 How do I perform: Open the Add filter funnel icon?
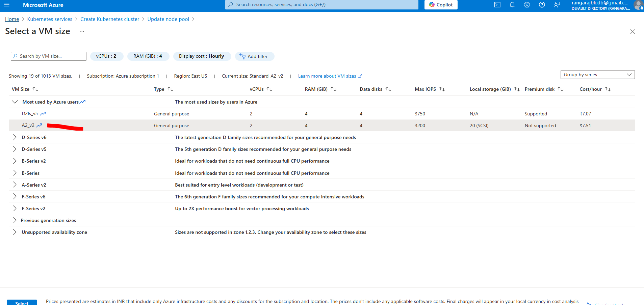pyautogui.click(x=242, y=56)
